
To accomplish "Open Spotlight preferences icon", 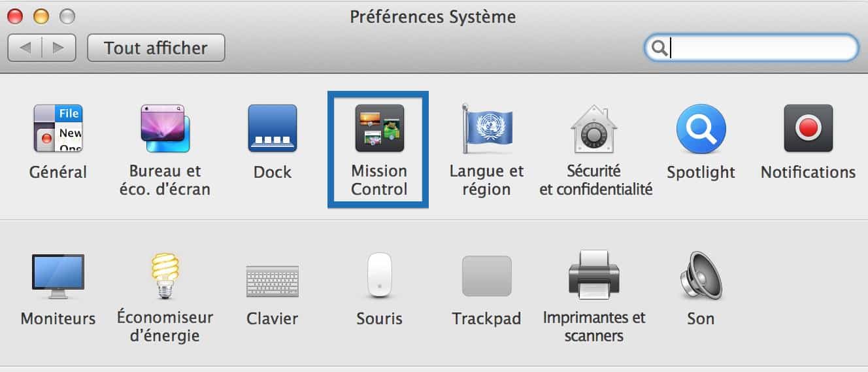I will pyautogui.click(x=701, y=129).
